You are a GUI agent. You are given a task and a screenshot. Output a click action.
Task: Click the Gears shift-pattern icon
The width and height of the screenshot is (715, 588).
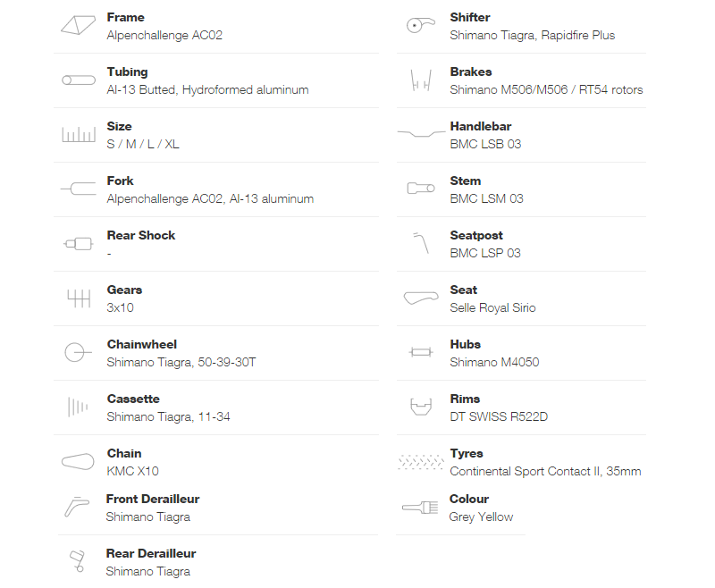[x=79, y=298]
